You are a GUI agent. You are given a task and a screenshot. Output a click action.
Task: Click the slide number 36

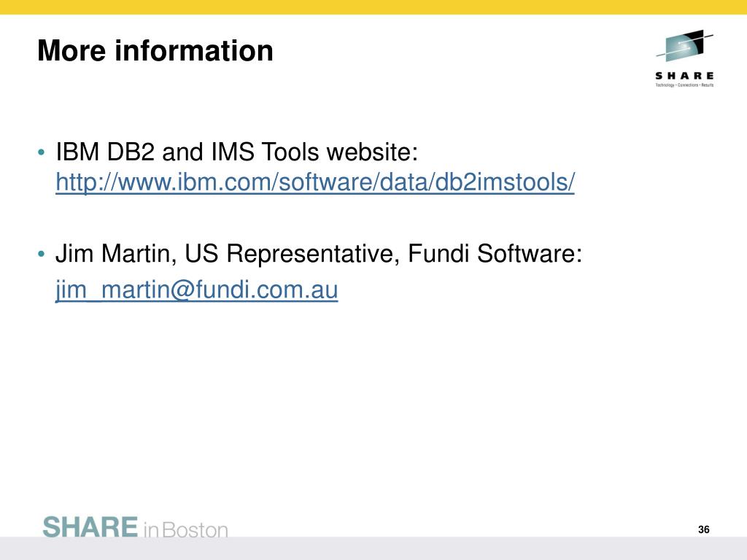click(704, 529)
